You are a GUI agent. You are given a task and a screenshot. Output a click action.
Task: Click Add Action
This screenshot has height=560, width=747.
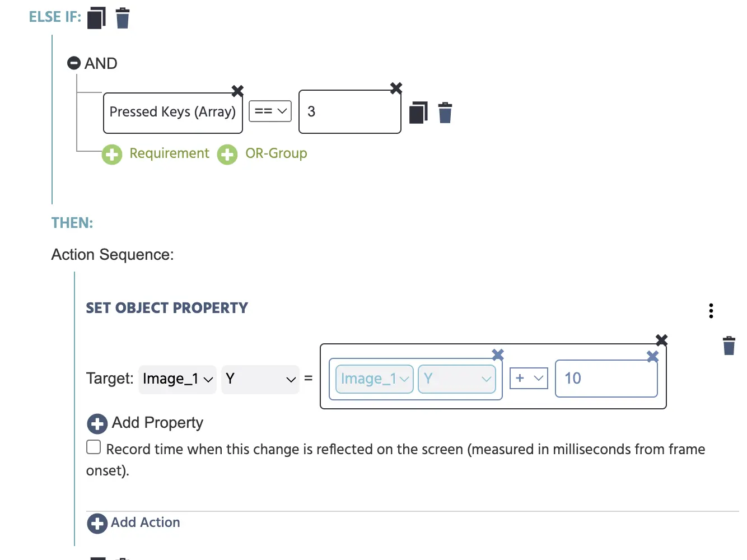coord(134,523)
